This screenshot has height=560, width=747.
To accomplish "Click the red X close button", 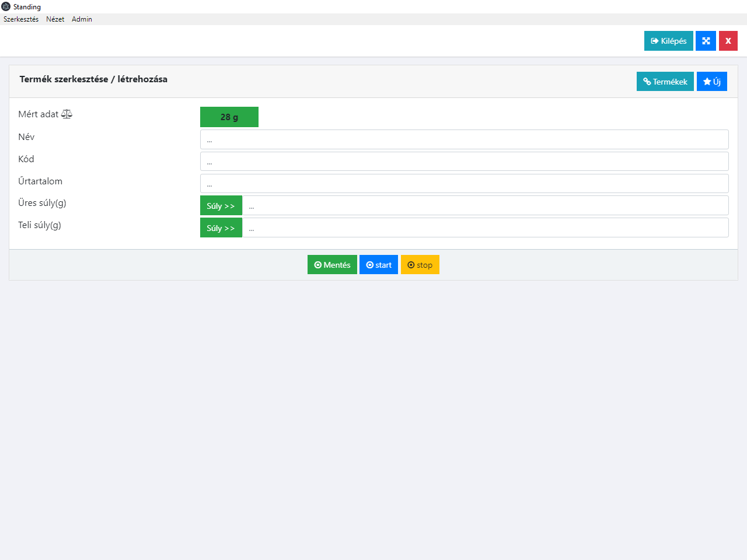I will click(728, 41).
